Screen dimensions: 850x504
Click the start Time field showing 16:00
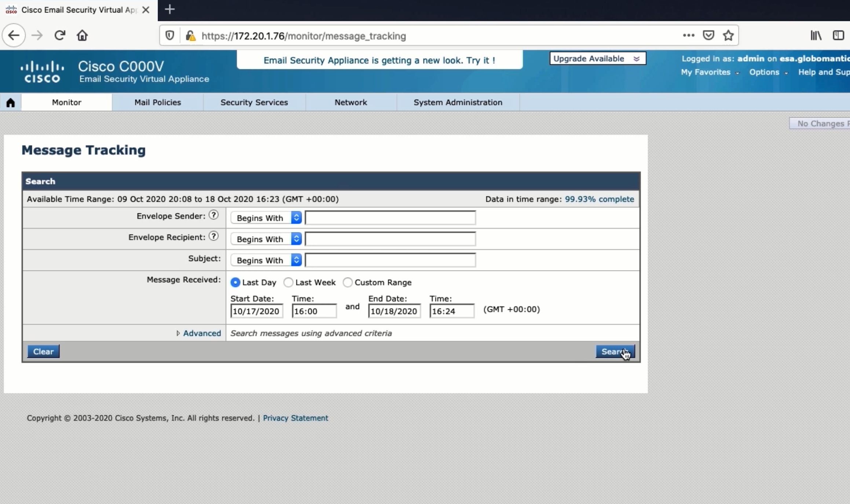point(314,311)
